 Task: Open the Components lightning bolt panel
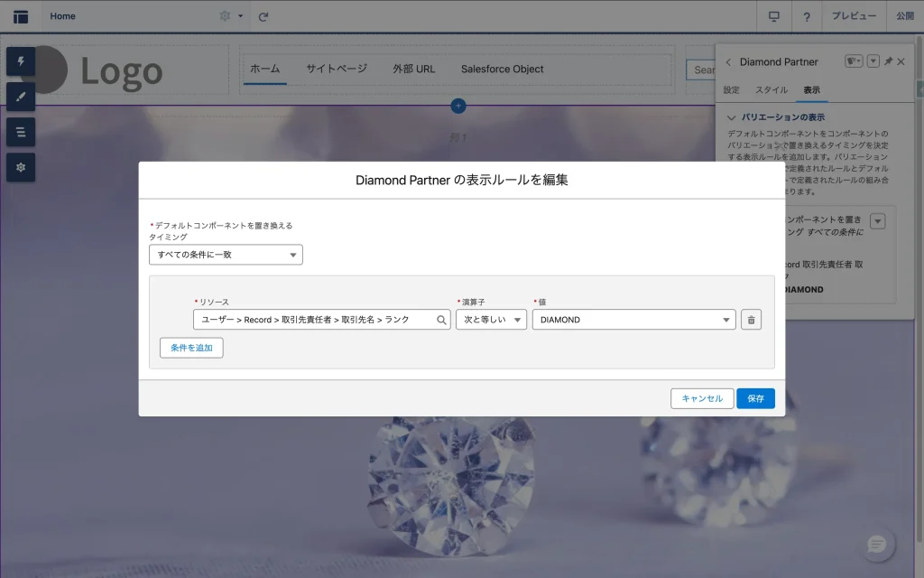click(x=21, y=61)
